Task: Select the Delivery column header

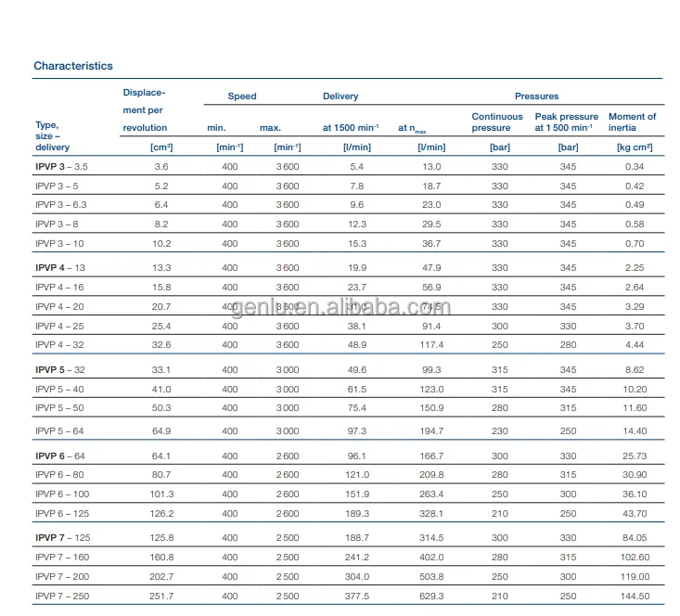Action: (340, 96)
